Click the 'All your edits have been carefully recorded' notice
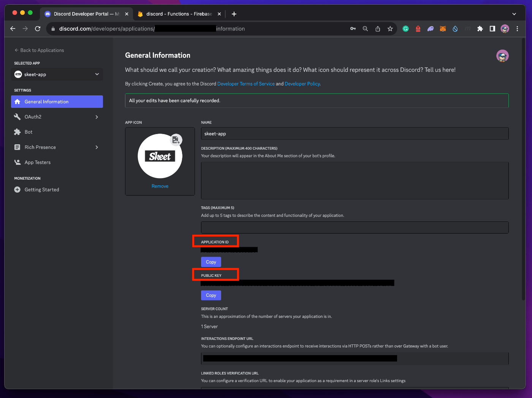The width and height of the screenshot is (532, 398). 317,101
